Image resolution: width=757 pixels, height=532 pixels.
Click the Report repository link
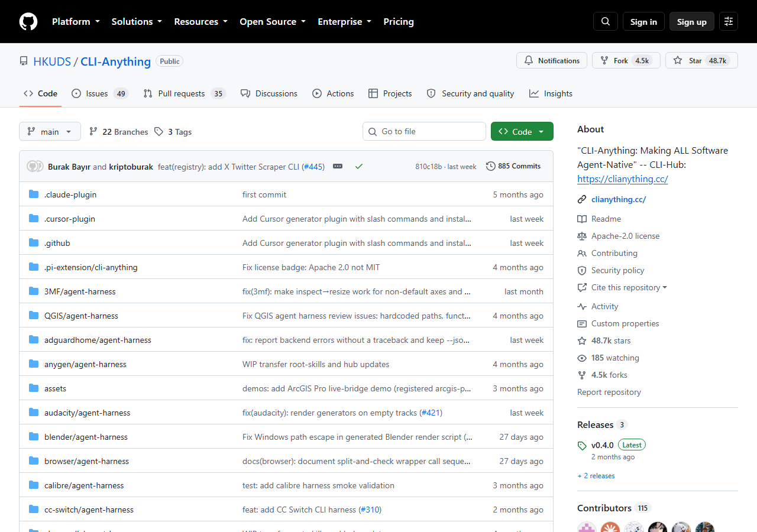click(609, 392)
